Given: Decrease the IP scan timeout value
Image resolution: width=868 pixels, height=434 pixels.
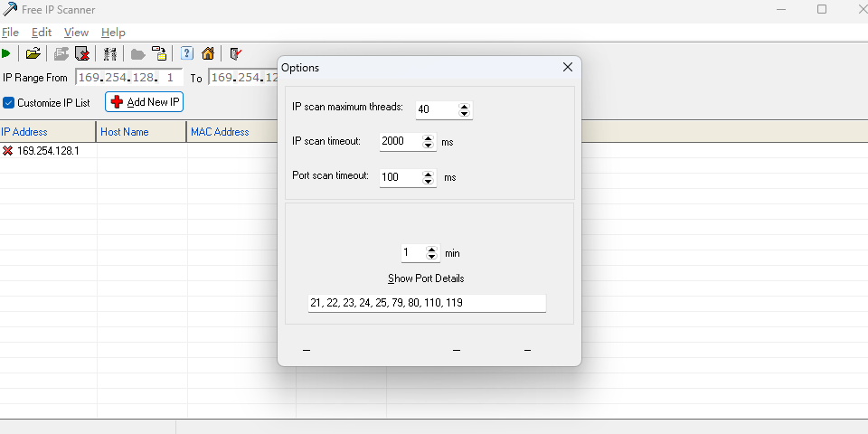Looking at the screenshot, I should point(429,146).
